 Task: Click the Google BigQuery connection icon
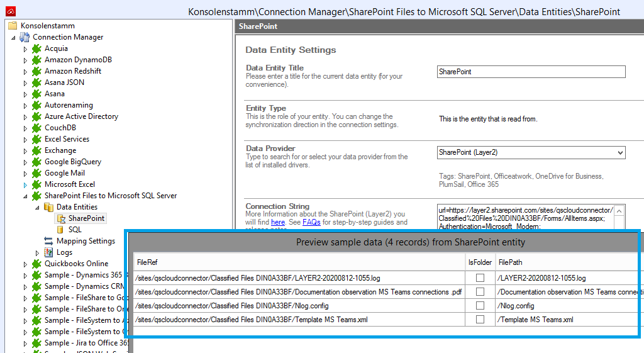[36, 162]
